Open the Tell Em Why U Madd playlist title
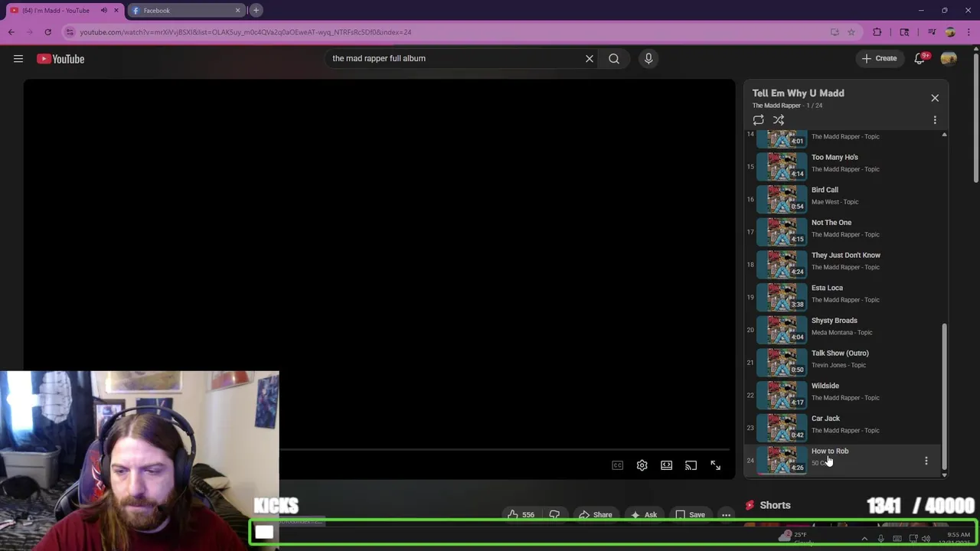The image size is (980, 551). click(798, 93)
